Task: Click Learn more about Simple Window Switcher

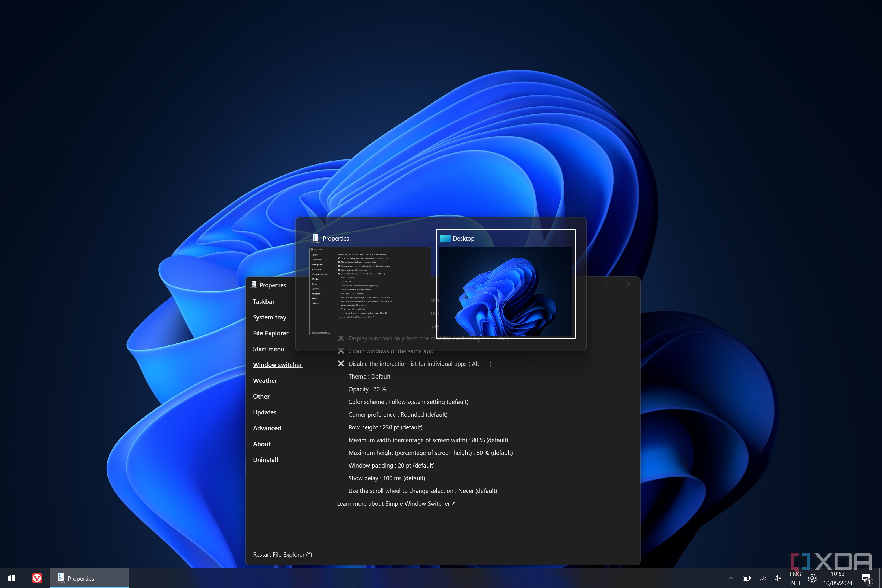Action: pyautogui.click(x=396, y=504)
